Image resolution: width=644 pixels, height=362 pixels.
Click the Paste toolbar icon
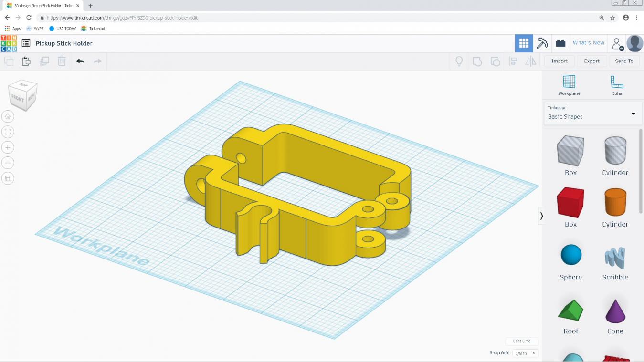[x=26, y=61]
